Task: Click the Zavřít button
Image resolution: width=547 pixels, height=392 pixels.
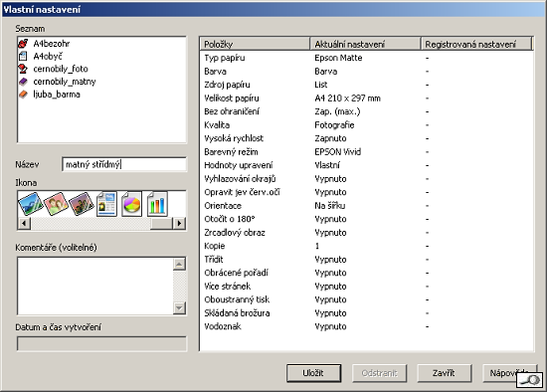Action: 445,373
